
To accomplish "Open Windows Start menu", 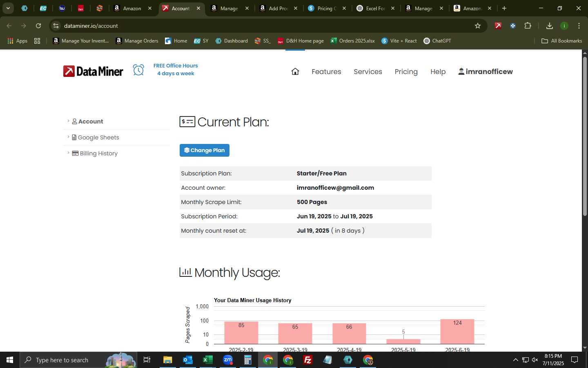I will 10,360.
